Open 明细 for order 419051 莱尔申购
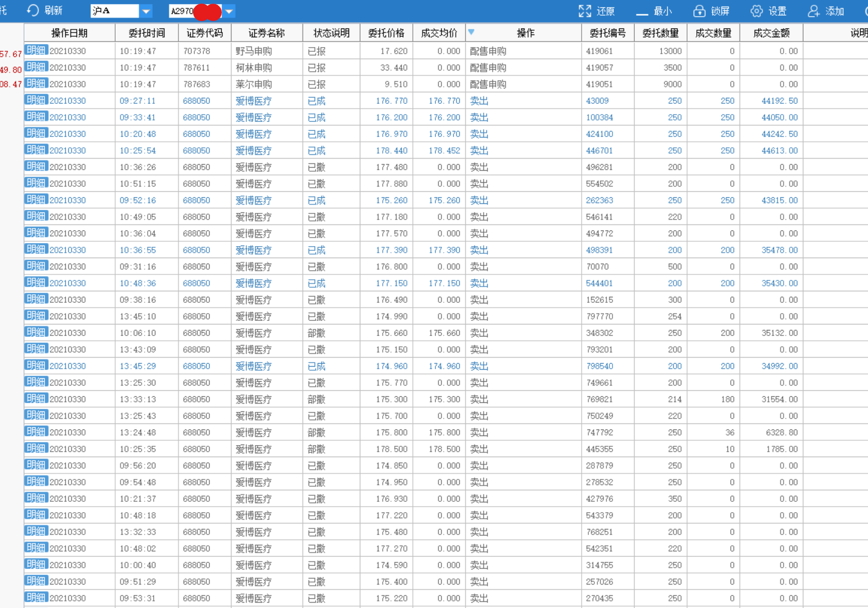Screen dimensions: 868x608 pyautogui.click(x=36, y=84)
